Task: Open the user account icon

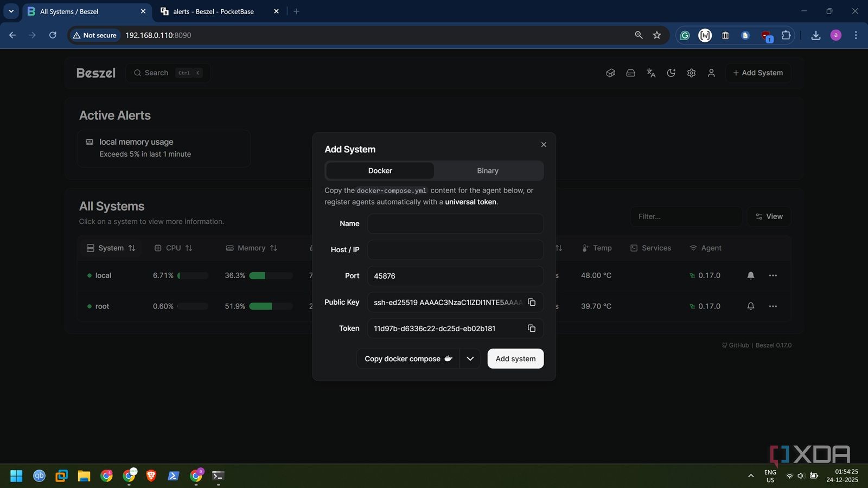Action: point(711,73)
